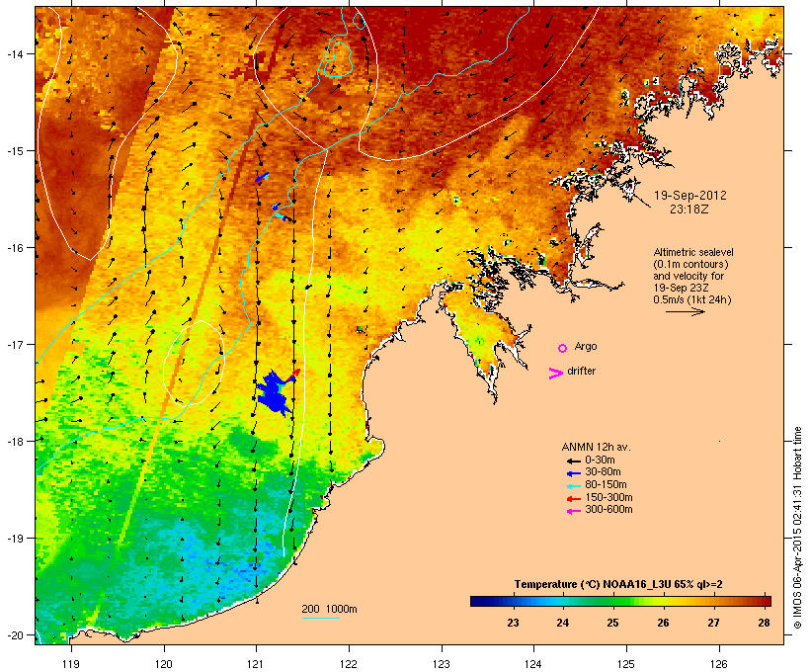Screen dimensions: 810x672
Task: Click the magenta drifter arrowhead symbol
Action: coord(556,374)
